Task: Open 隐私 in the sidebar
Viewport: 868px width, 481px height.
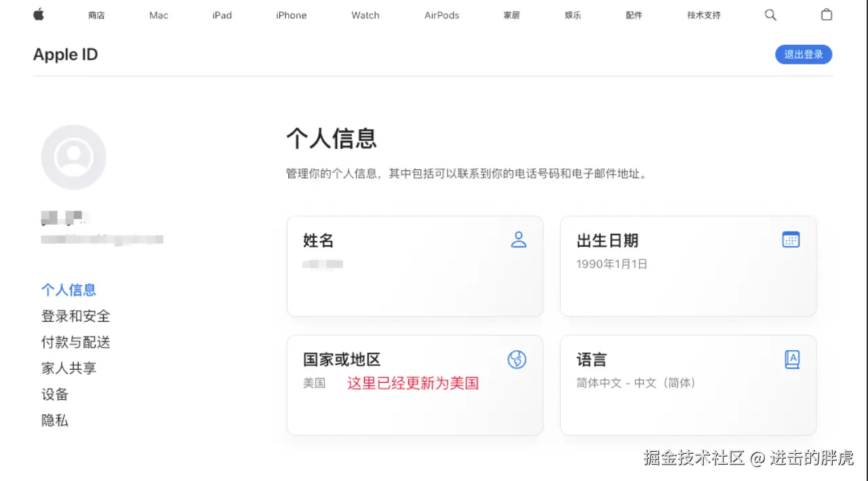Action: [x=55, y=421]
